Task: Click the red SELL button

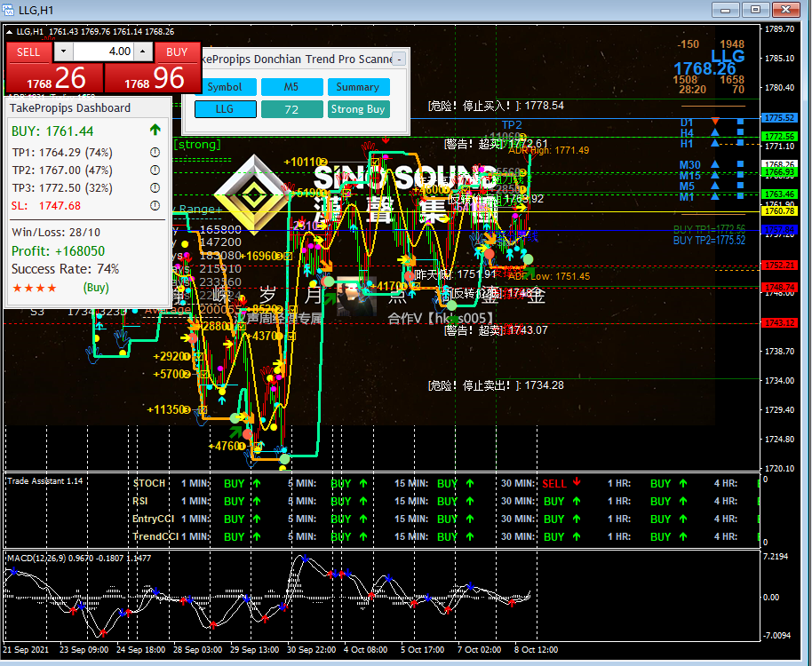Action: pos(28,52)
